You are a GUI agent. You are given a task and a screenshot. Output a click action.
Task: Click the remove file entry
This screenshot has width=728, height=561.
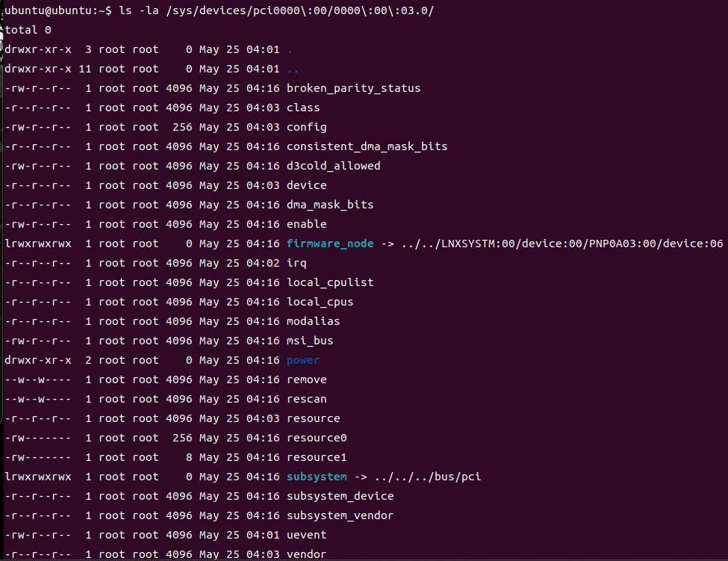306,379
